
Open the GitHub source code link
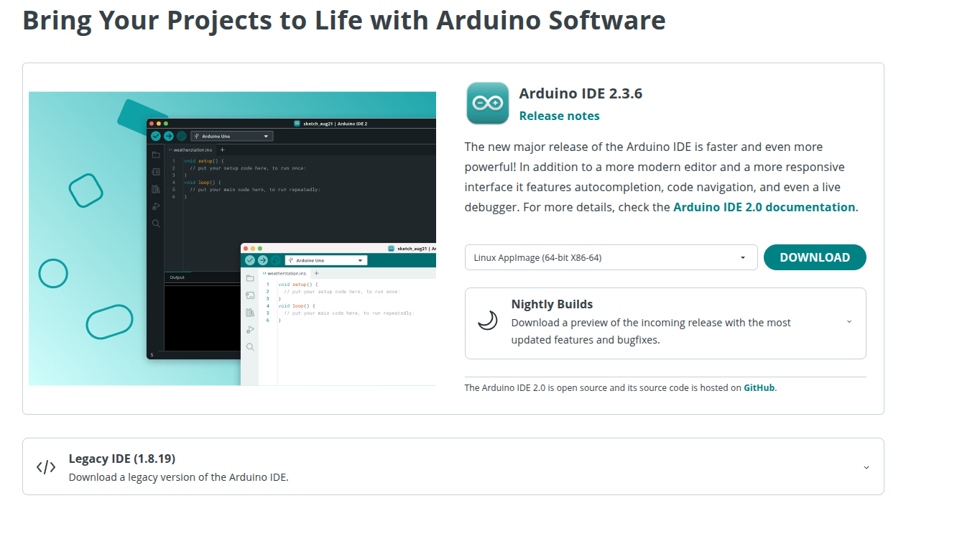759,387
